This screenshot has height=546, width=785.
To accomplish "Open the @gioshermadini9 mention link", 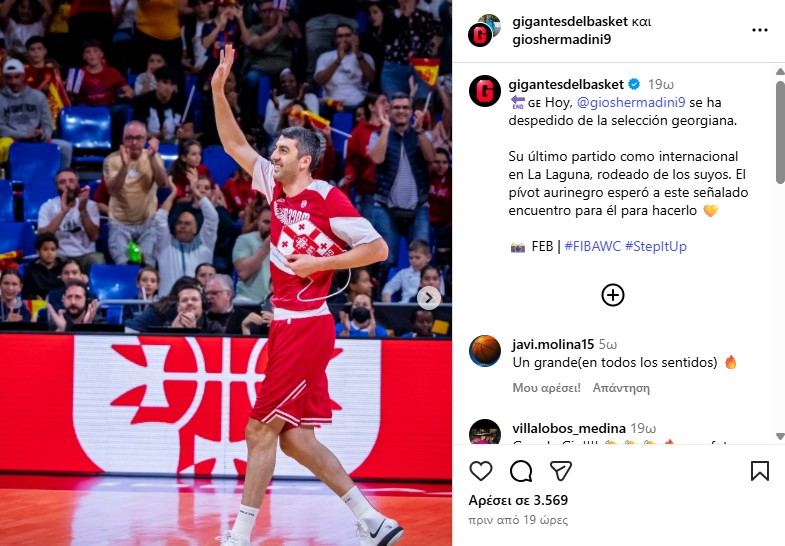I will tap(631, 102).
